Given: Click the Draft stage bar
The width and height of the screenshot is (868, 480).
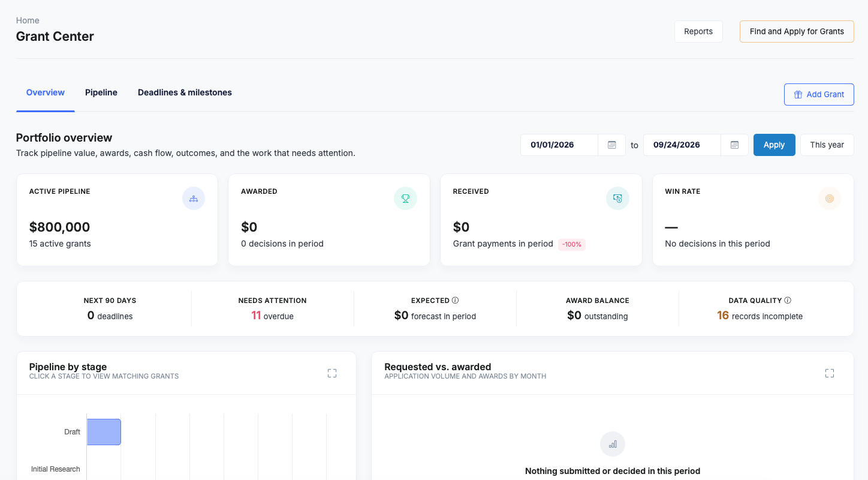Looking at the screenshot, I should click(x=104, y=432).
